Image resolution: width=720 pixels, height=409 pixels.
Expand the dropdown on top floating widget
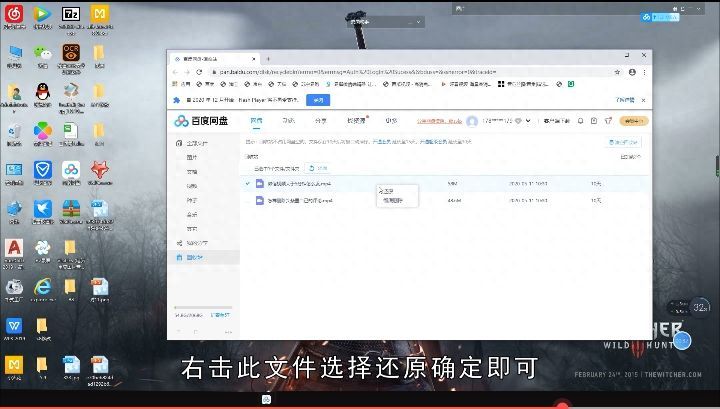click(418, 22)
